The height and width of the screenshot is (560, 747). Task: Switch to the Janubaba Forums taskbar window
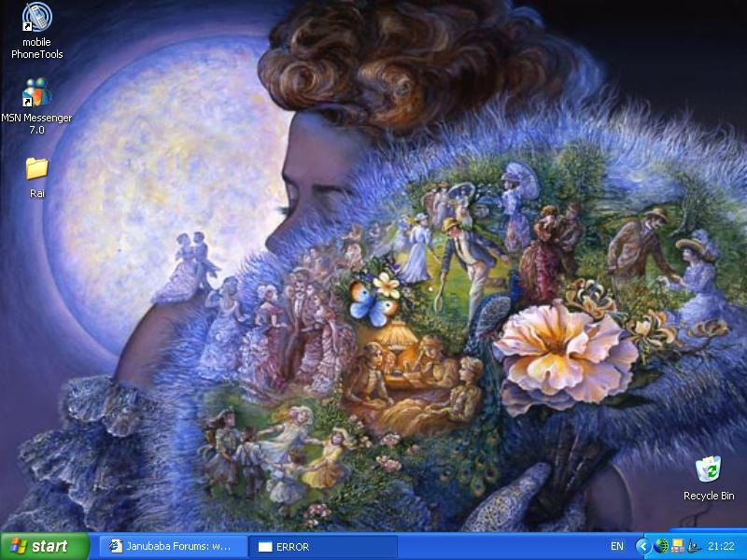(x=173, y=546)
